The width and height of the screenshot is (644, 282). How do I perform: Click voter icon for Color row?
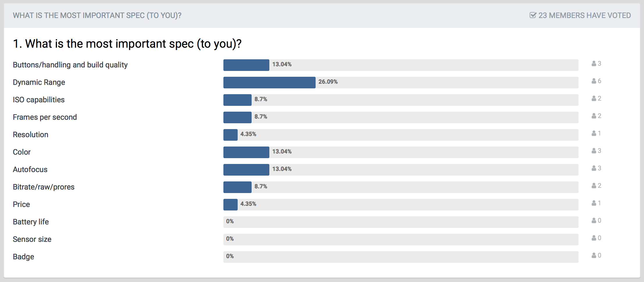594,151
